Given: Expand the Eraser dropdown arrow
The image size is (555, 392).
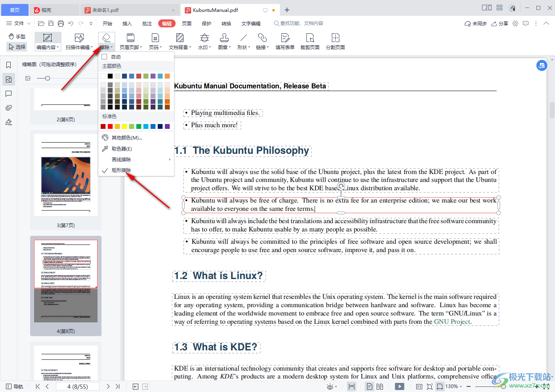Looking at the screenshot, I should click(x=111, y=48).
